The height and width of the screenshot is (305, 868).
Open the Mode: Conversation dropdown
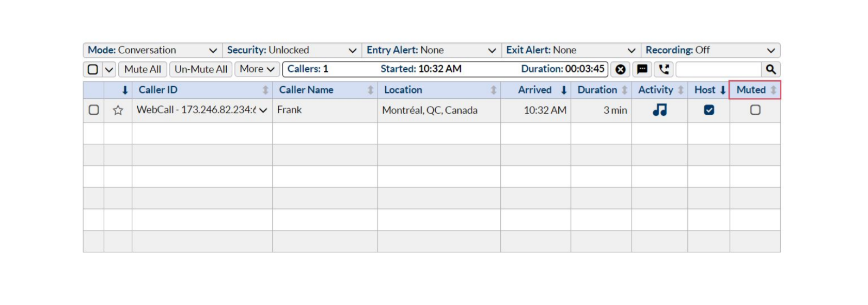[153, 50]
